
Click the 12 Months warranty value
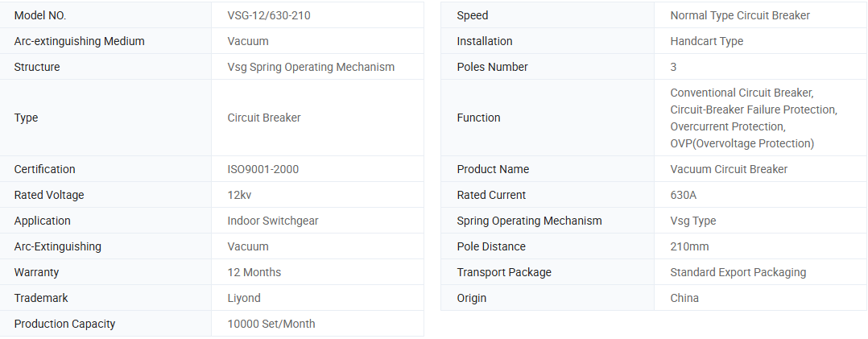(254, 272)
